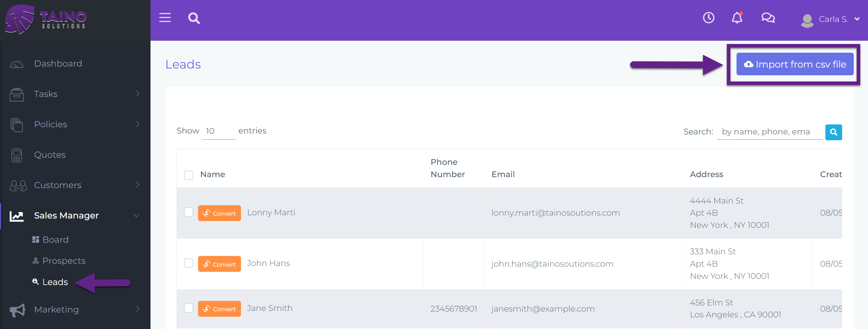Click the Carla S. user name
This screenshot has height=329, width=868.
click(833, 19)
